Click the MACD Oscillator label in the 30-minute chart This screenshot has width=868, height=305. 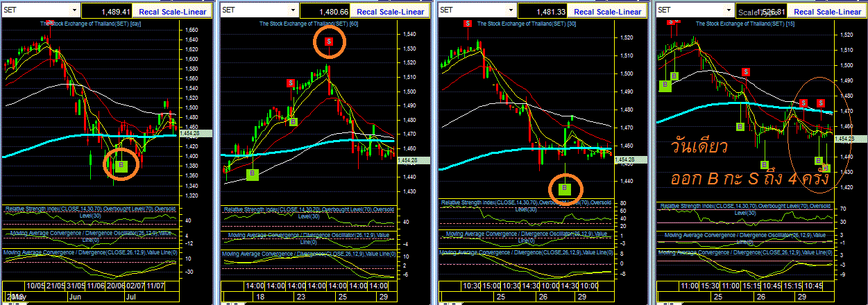[x=525, y=236]
